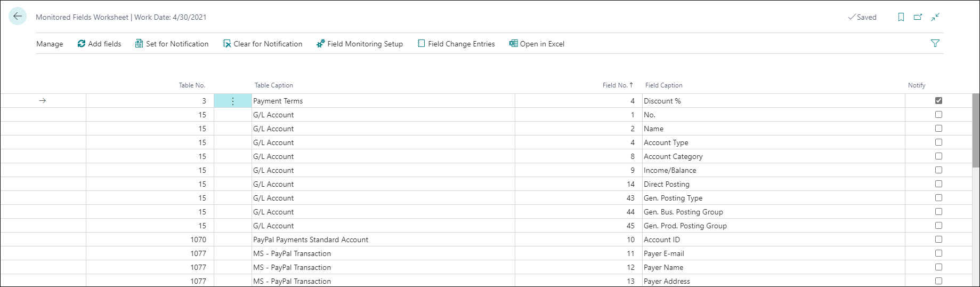The height and width of the screenshot is (287, 980).
Task: Click the Set for Notification icon
Action: coord(139,44)
